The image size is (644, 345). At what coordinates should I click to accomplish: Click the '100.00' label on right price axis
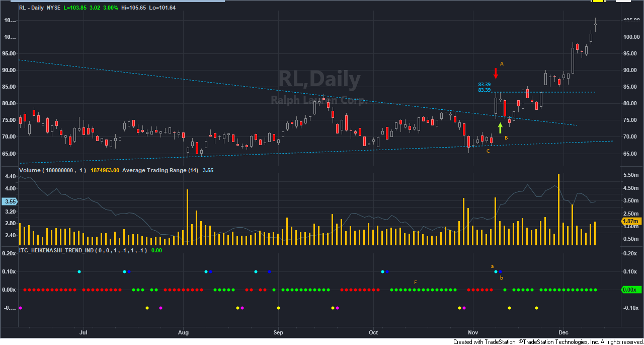(x=631, y=37)
